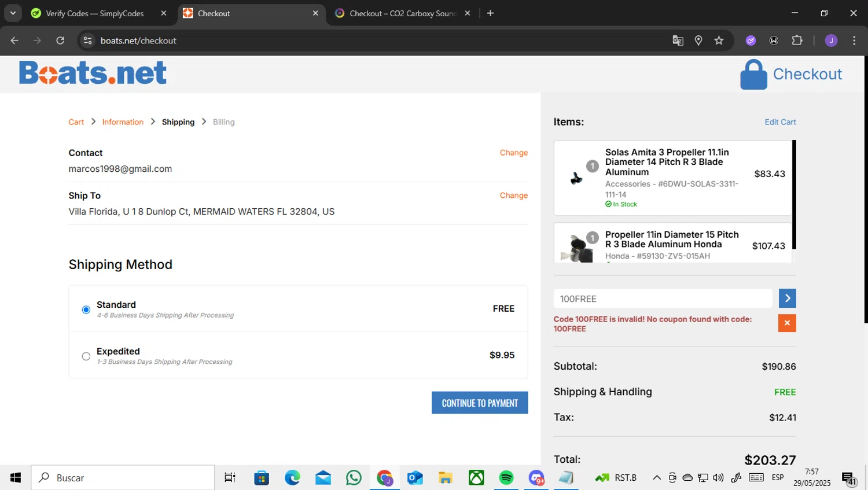Click the Continue to Payment button
Viewport: 868px width, 490px height.
480,403
